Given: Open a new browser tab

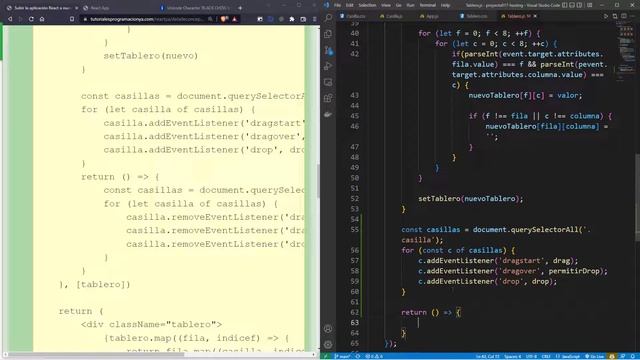Looking at the screenshot, I should [240, 8].
